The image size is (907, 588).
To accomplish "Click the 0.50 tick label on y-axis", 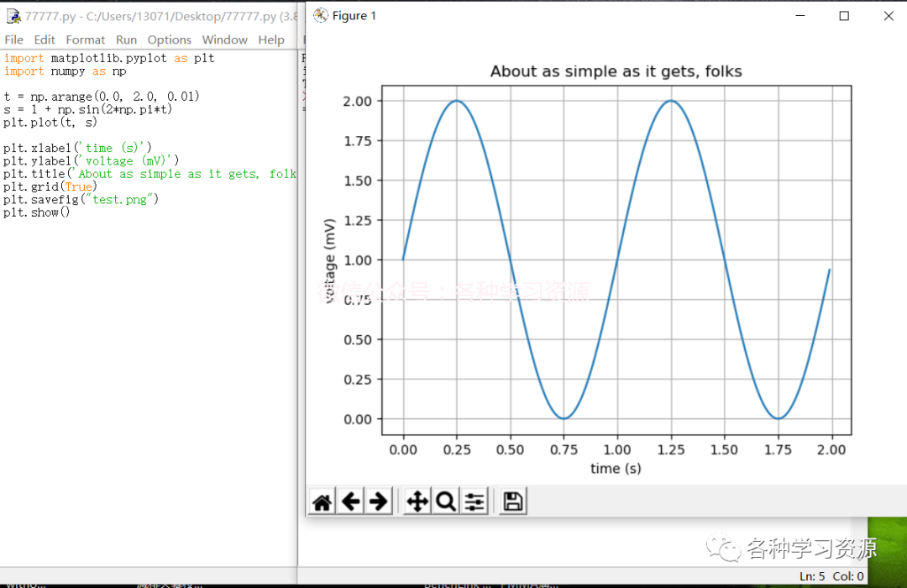I will click(358, 339).
